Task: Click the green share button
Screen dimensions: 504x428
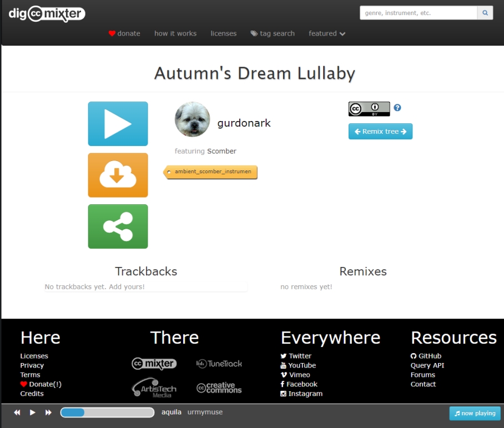Action: click(118, 226)
